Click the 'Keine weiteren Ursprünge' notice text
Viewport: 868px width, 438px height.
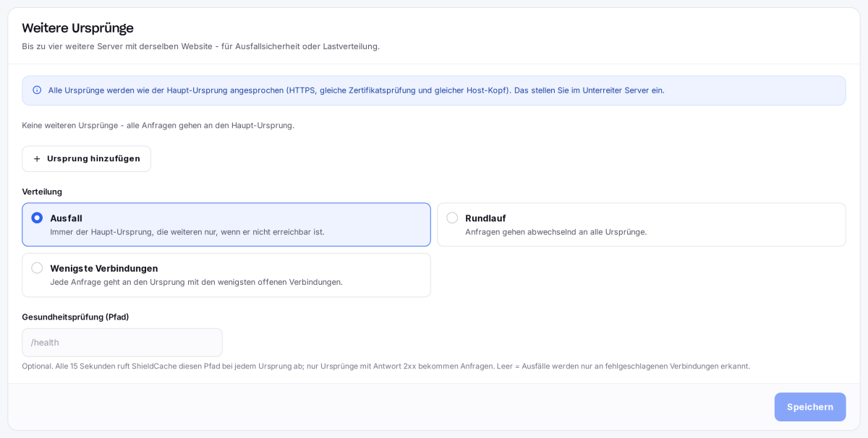158,125
